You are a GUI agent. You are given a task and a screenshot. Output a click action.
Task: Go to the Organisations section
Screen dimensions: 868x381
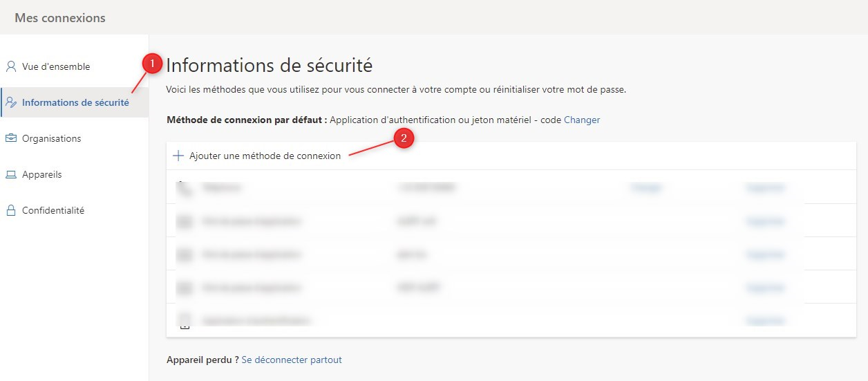point(51,139)
